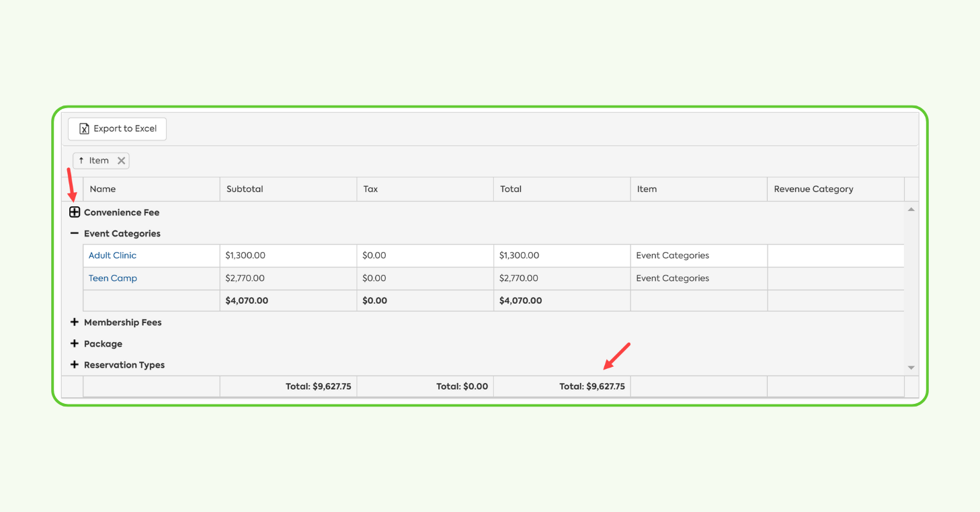Screen dimensions: 980x512
Task: Remove the Item sort using its × icon
Action: tap(121, 160)
